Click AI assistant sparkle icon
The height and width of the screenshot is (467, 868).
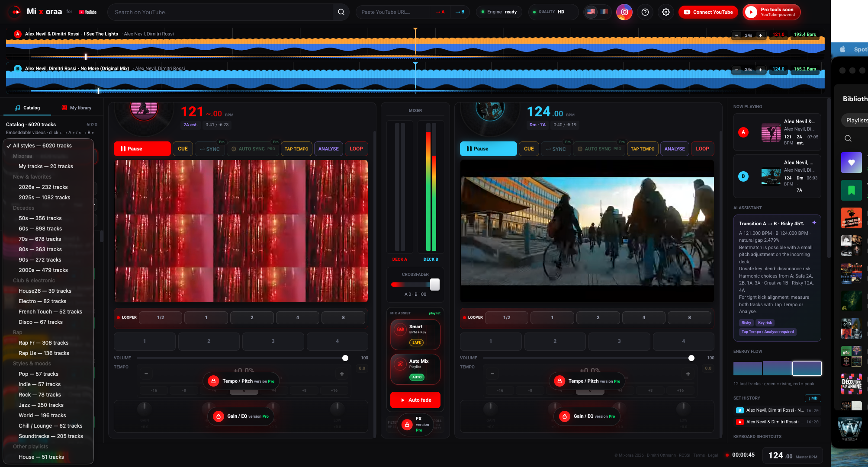pos(814,223)
